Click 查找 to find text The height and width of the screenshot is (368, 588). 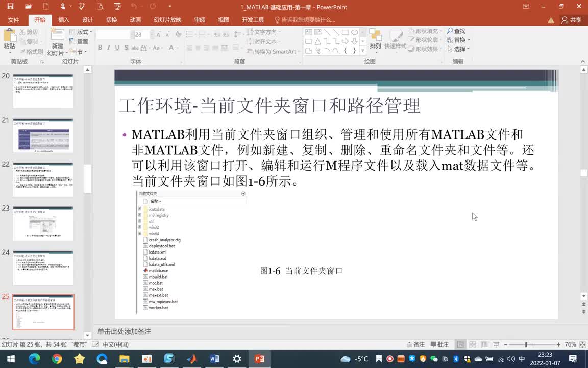pos(456,31)
